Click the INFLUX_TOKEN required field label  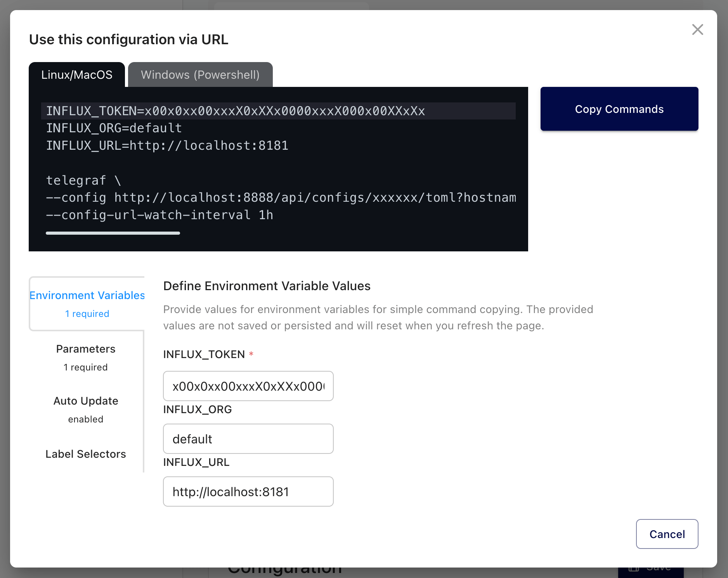point(204,355)
